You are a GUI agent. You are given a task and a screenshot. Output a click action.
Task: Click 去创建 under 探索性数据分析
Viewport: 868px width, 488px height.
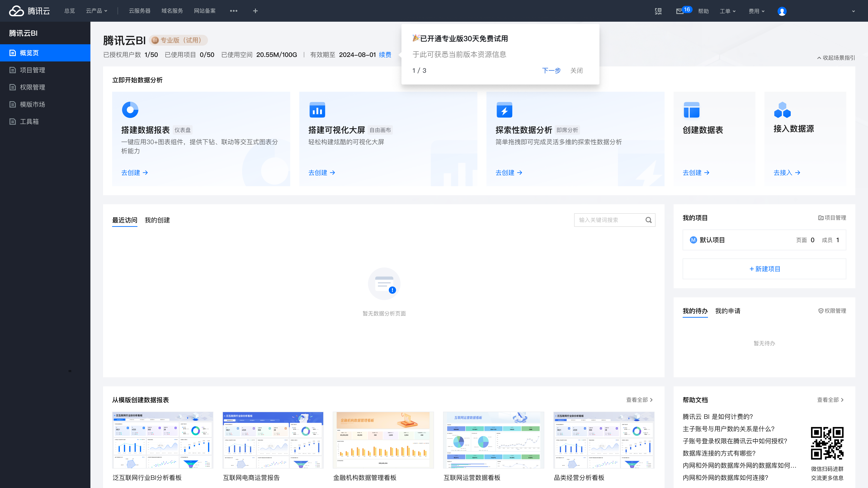coord(509,173)
